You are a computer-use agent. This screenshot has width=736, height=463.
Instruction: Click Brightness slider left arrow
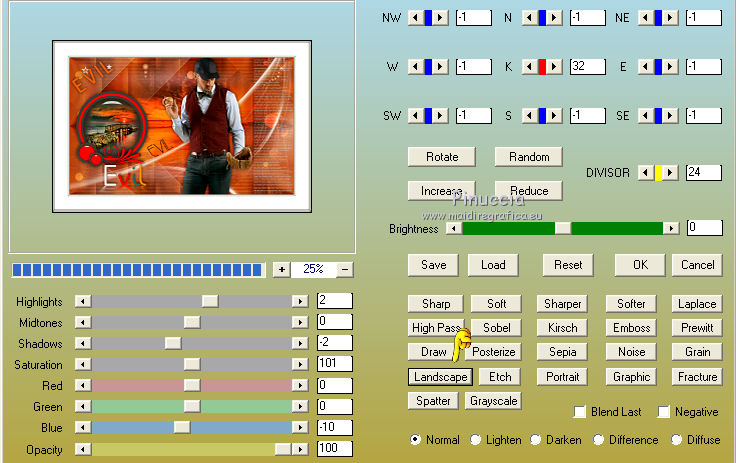point(454,229)
